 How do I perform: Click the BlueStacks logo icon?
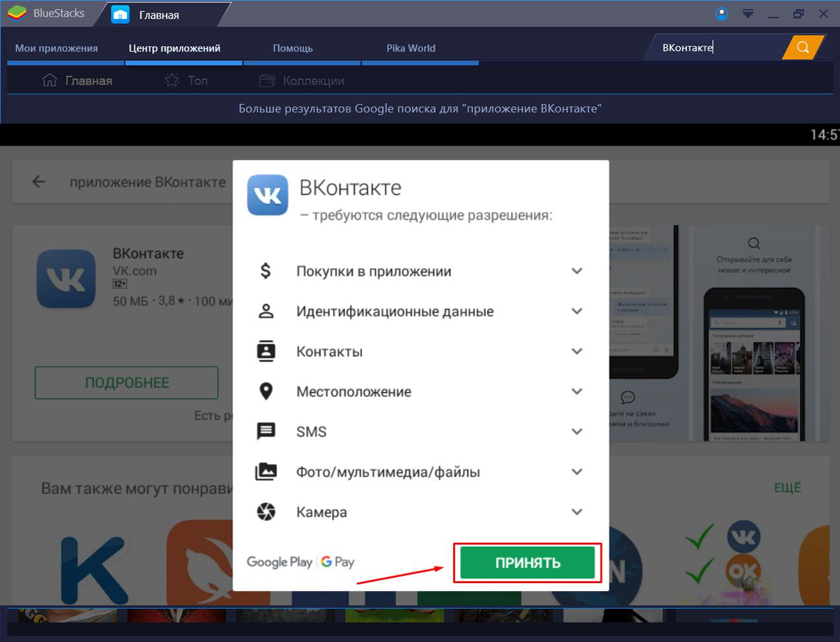pyautogui.click(x=17, y=13)
